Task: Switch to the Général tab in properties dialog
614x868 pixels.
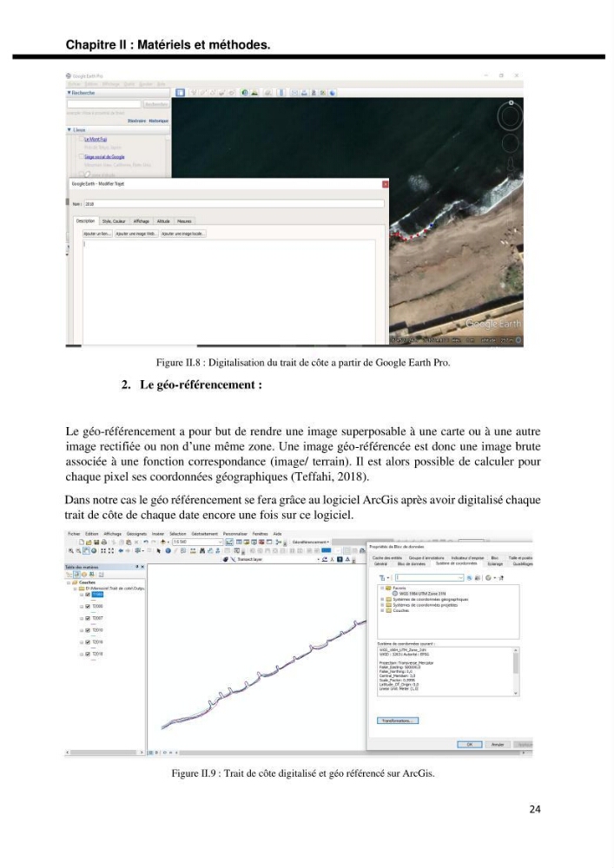Action: [381, 563]
